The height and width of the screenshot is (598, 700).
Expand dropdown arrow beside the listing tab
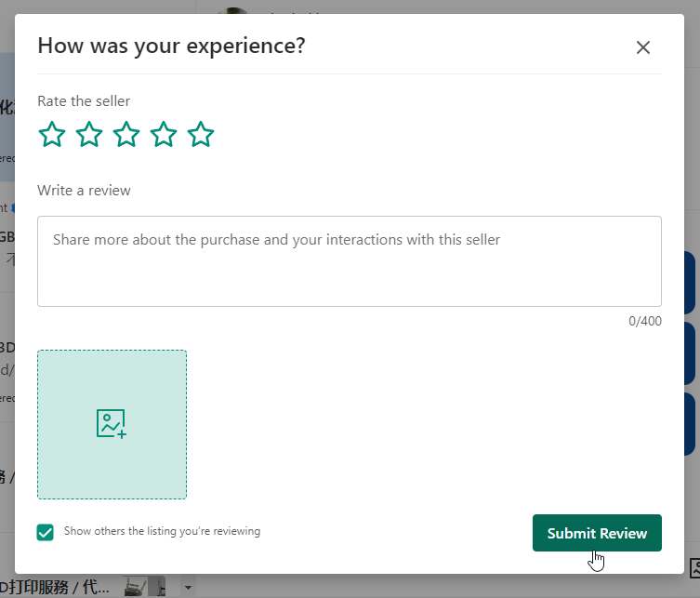188,587
